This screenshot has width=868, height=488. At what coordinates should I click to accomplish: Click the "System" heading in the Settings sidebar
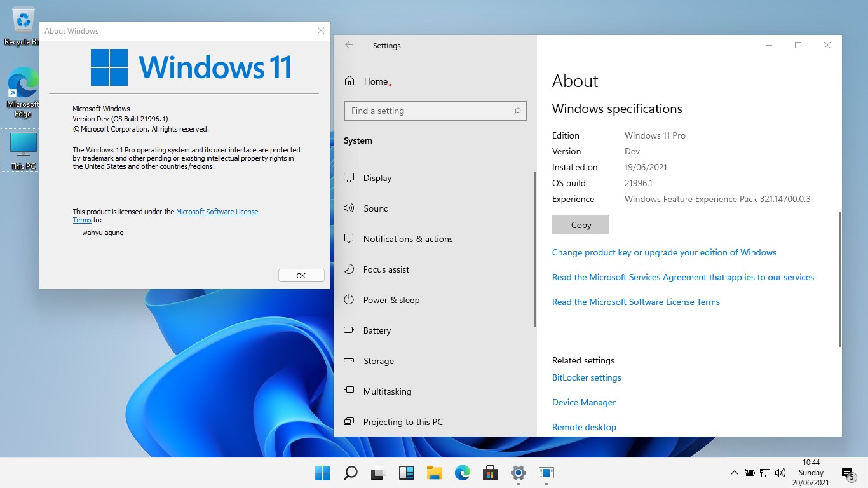coord(358,140)
